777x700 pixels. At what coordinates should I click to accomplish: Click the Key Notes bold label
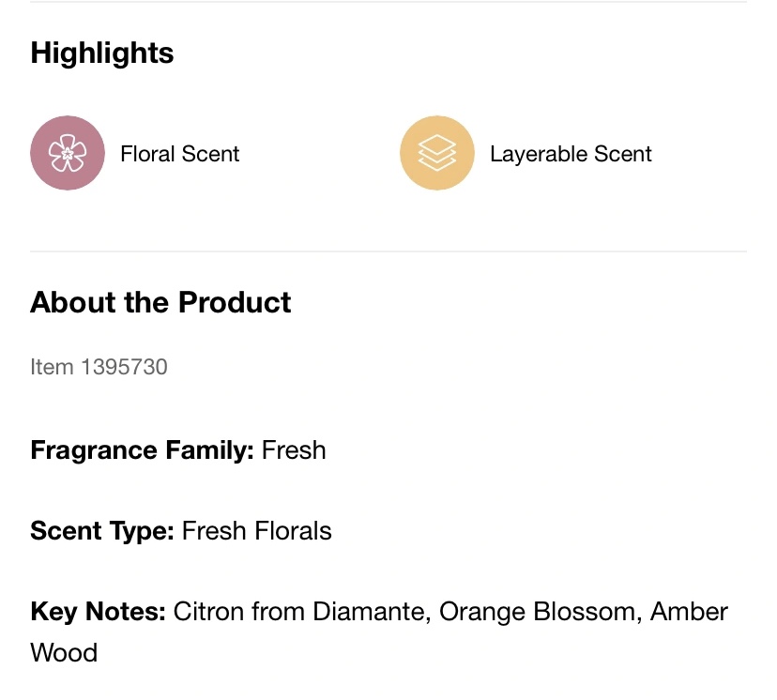click(98, 612)
